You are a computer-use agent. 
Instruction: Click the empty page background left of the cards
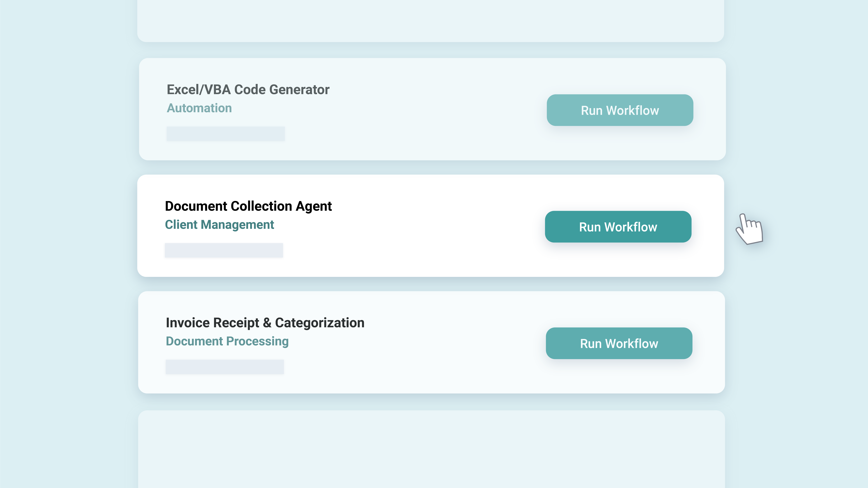pyautogui.click(x=67, y=236)
